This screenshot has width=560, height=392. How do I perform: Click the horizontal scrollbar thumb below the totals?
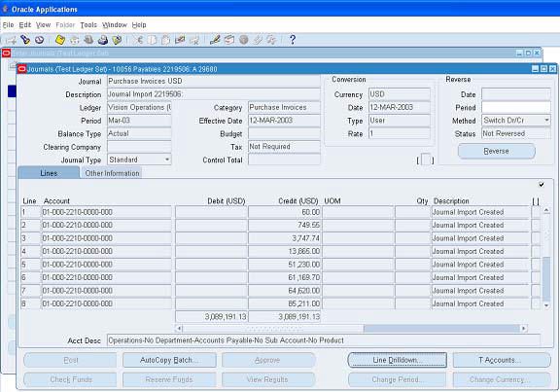441,328
